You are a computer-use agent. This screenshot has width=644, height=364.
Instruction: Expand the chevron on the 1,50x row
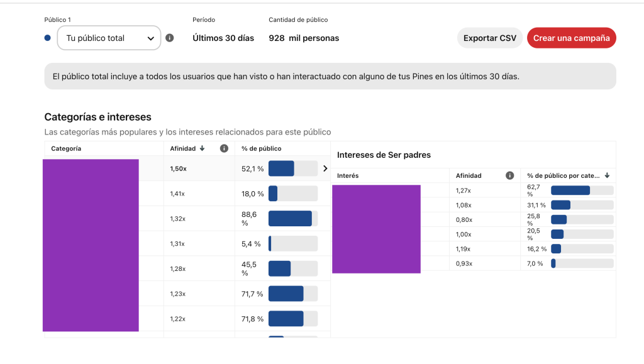pyautogui.click(x=325, y=168)
